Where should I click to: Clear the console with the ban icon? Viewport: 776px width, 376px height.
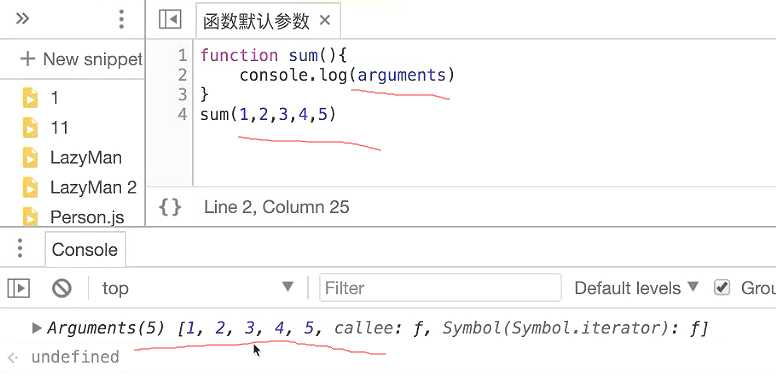coord(61,288)
